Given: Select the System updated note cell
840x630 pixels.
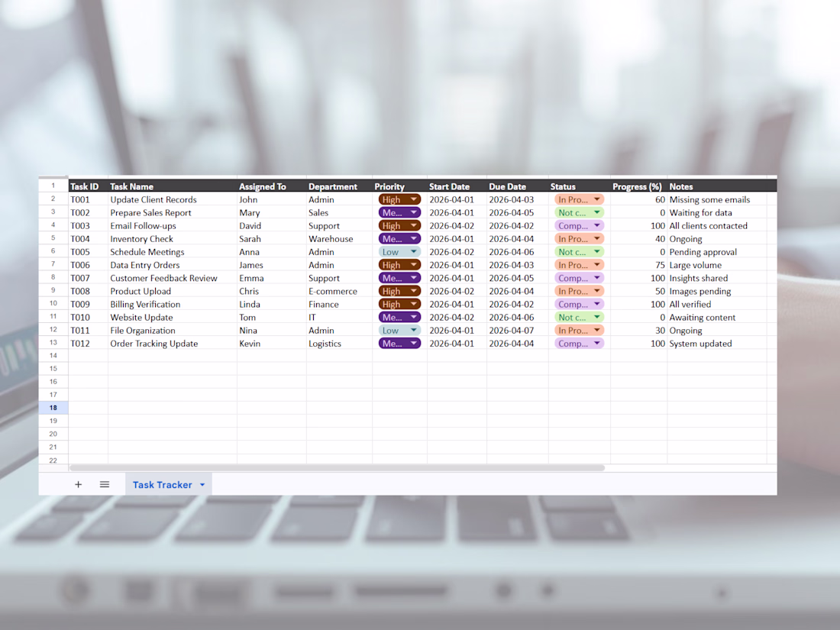Looking at the screenshot, I should point(718,344).
